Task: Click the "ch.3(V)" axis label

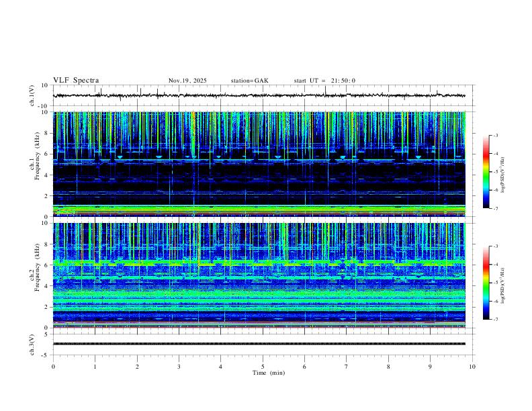Action: point(32,345)
